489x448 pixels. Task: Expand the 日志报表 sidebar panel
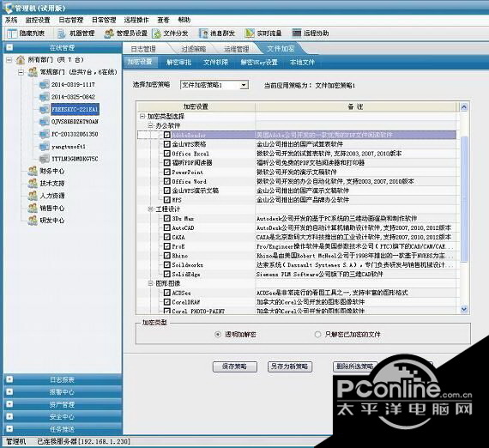(9, 379)
